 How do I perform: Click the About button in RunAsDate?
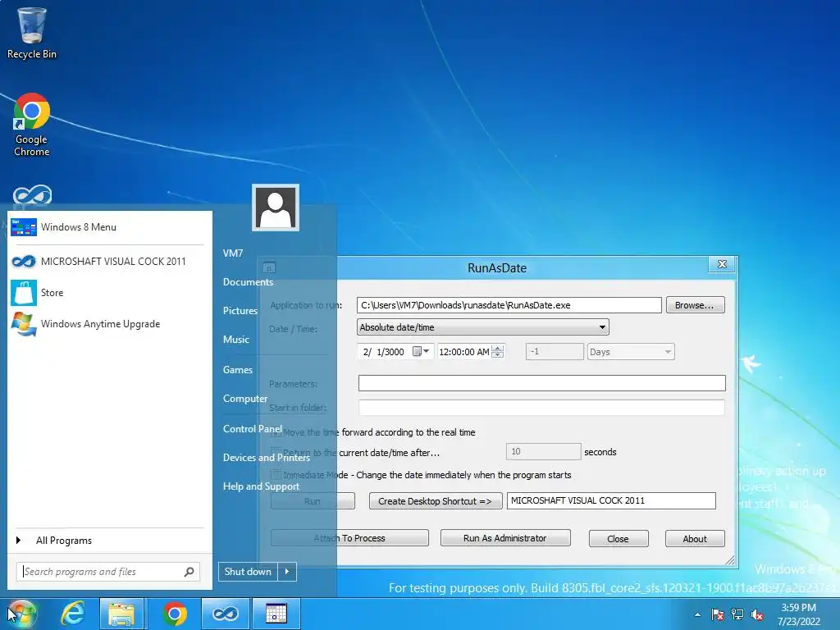[x=695, y=539]
